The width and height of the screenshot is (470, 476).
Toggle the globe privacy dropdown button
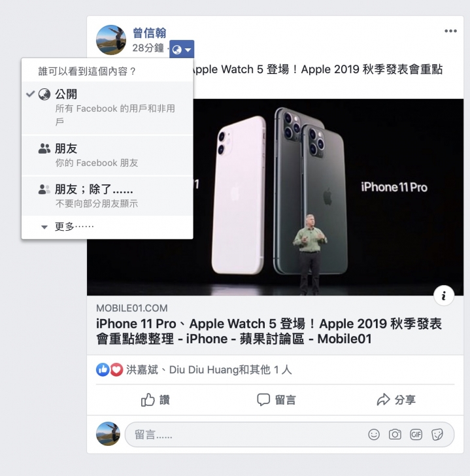[x=182, y=49]
